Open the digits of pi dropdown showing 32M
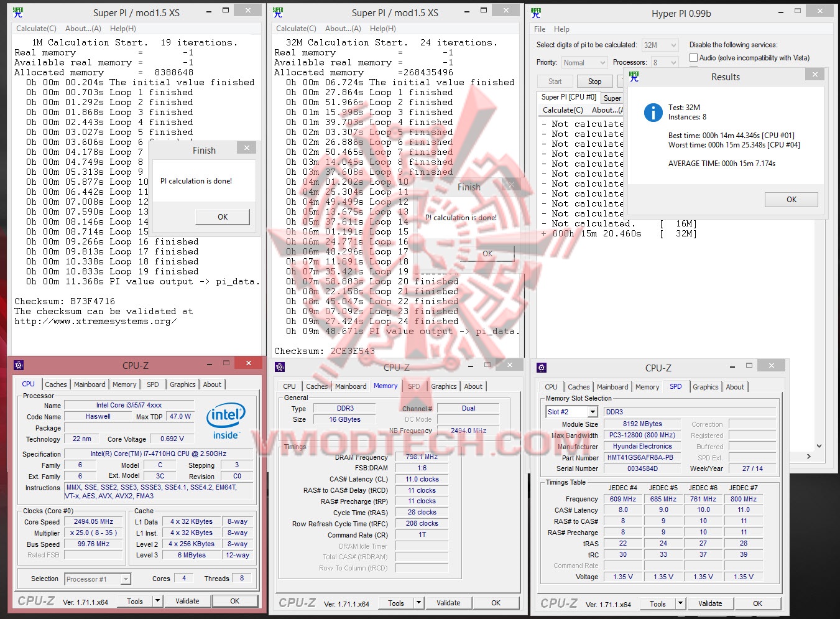Image resolution: width=840 pixels, height=619 pixels. (660, 45)
